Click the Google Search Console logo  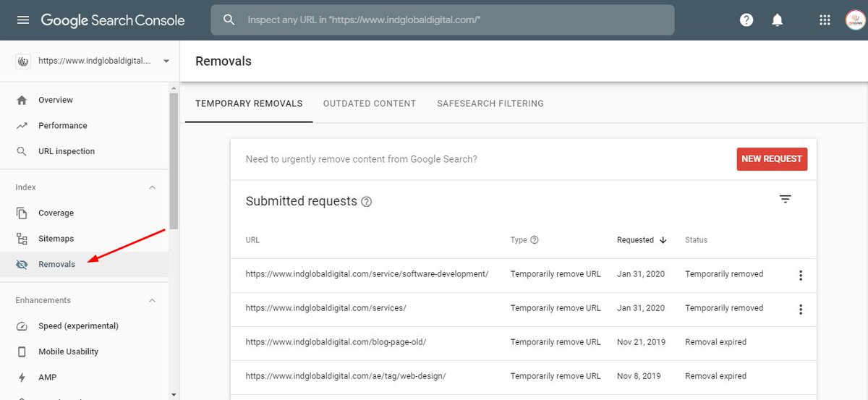coord(113,20)
